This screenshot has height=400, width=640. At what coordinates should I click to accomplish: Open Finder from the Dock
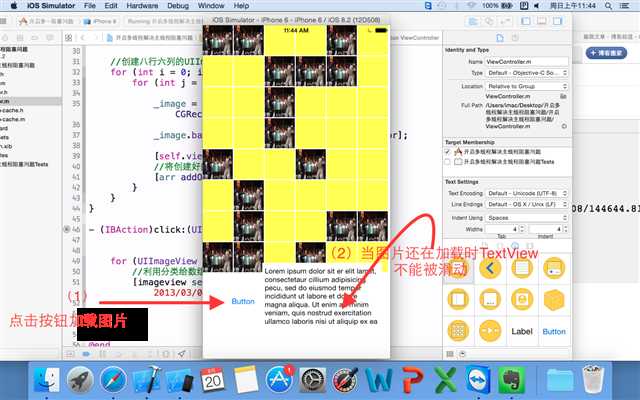pos(47,380)
